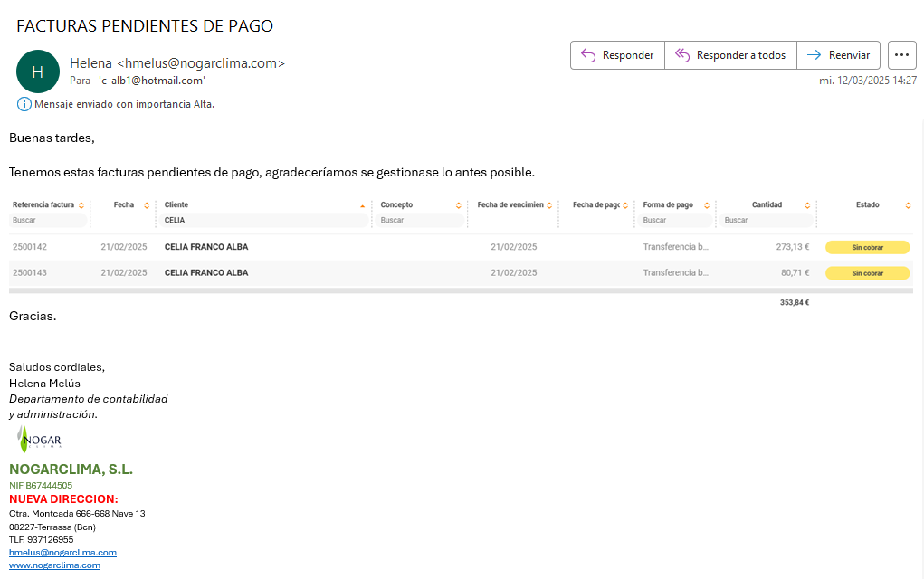Screen dimensions: 924x579
Task: Click the Responder arrow icon
Action: tap(588, 55)
